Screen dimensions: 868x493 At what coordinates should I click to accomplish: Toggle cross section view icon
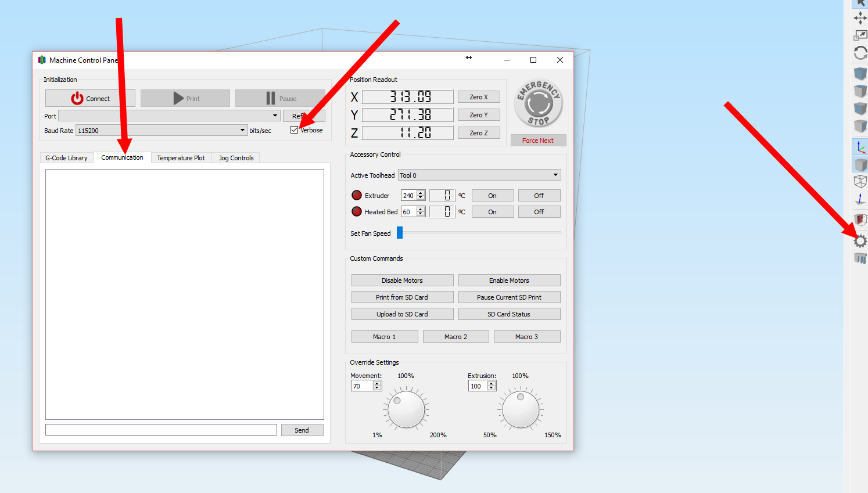860,220
